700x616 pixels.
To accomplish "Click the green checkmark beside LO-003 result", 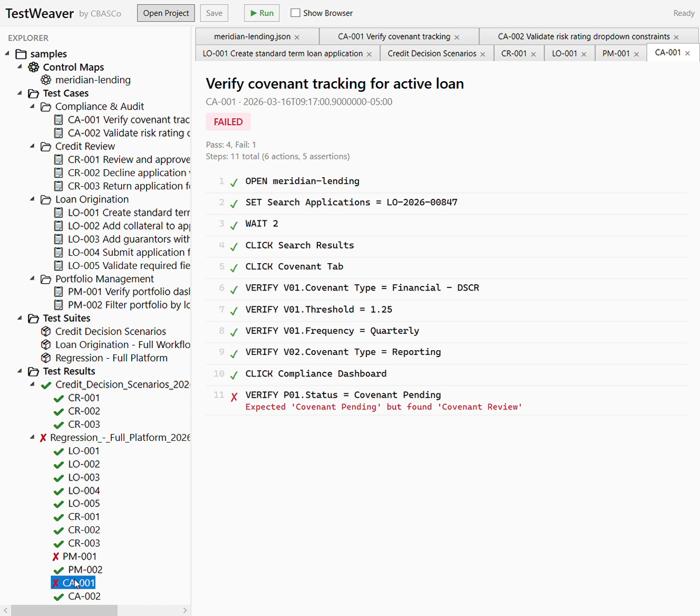I will point(58,477).
